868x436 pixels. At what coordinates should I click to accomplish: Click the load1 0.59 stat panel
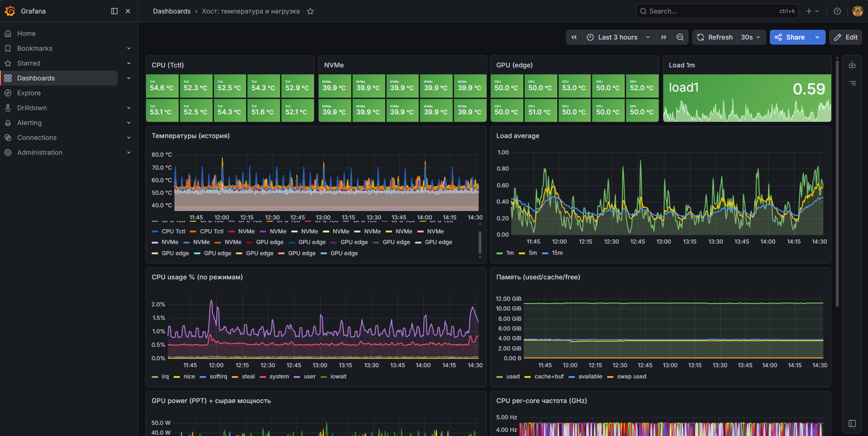tap(747, 98)
